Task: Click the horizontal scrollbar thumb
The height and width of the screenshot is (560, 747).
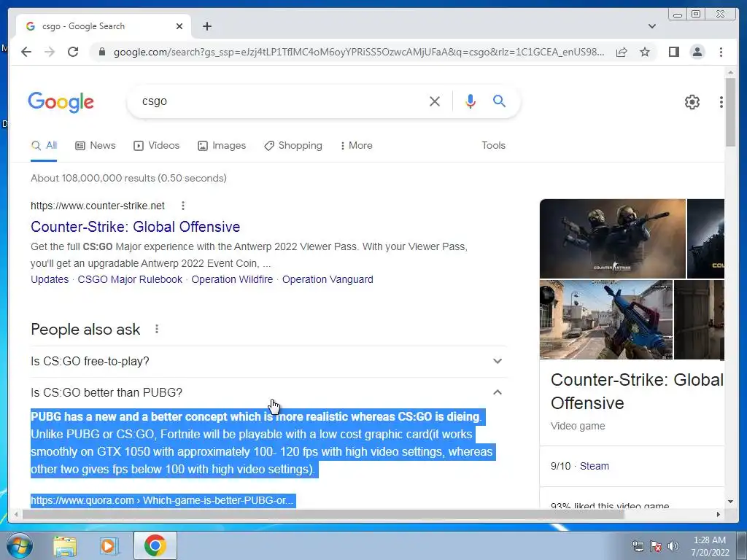Action: [323, 514]
